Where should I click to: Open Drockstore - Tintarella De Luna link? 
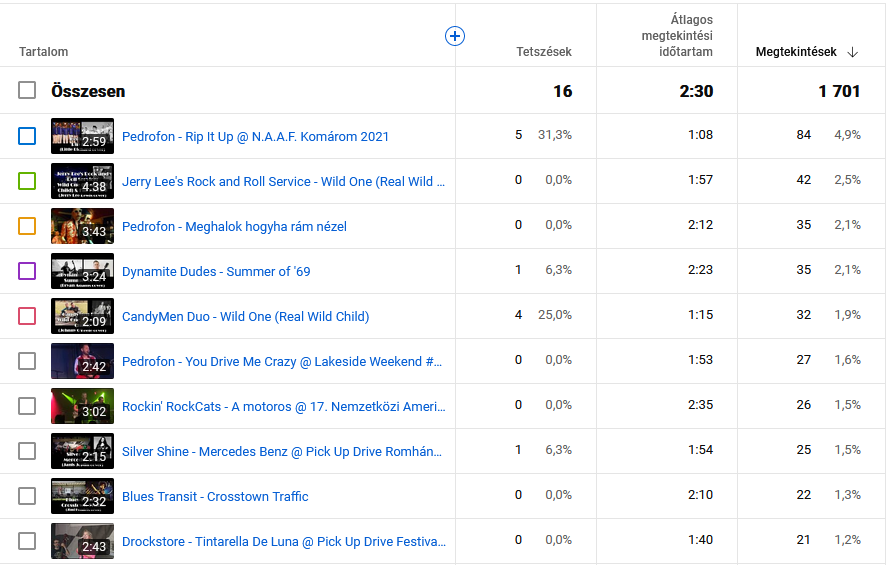coord(283,541)
